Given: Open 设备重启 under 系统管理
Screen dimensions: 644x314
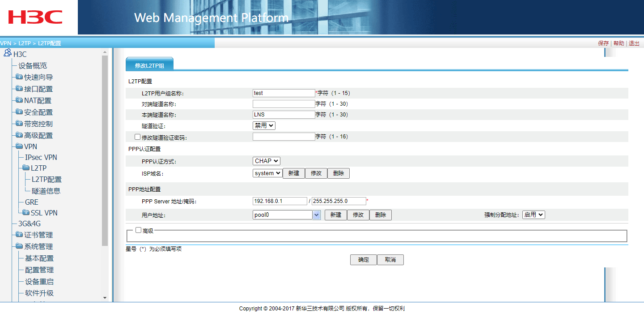Looking at the screenshot, I should click(39, 281).
